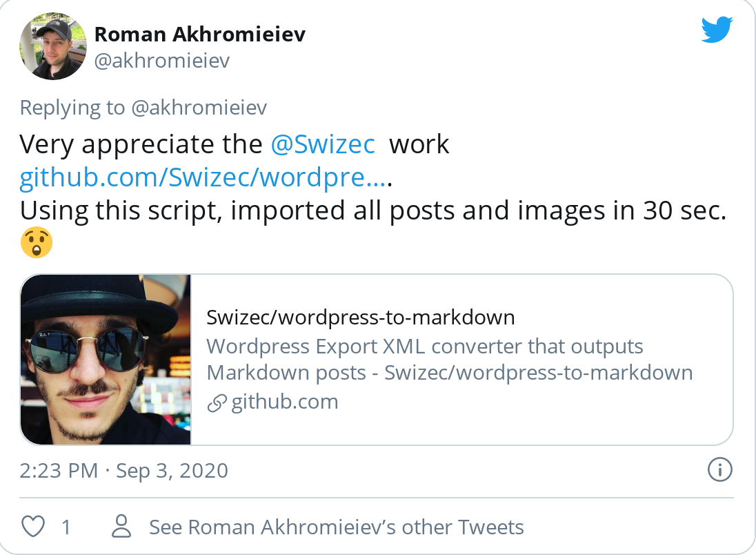Click the like count number 1
This screenshot has height=555, width=756.
66,527
